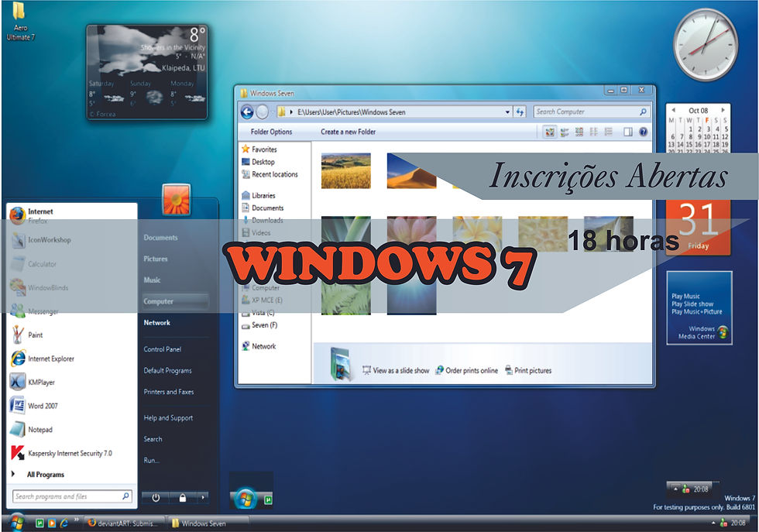Screen dimensions: 759x532
Task: Click the orange media player quick launch icon
Action: pyautogui.click(x=51, y=523)
